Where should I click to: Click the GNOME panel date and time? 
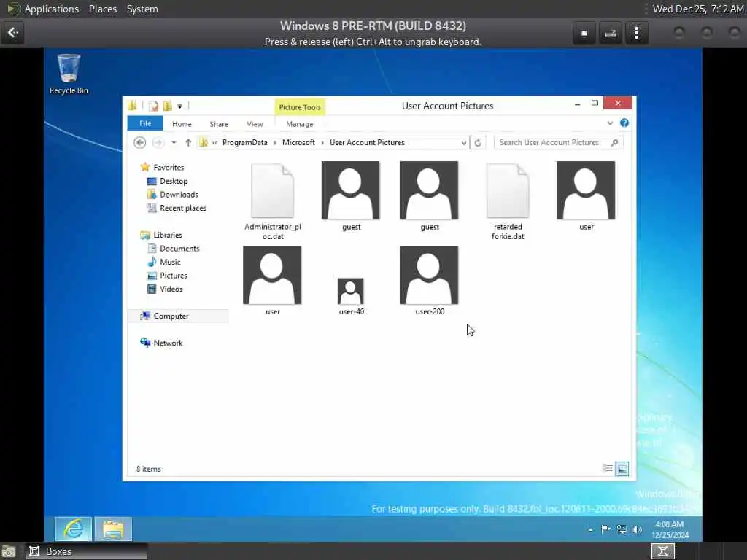pos(698,9)
